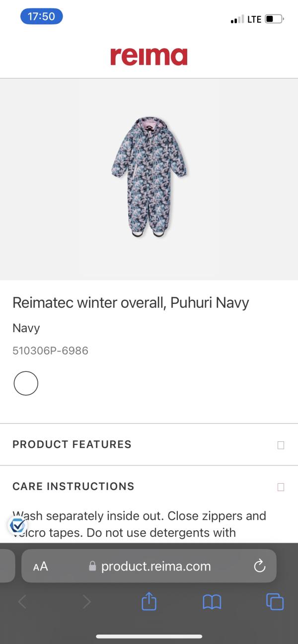Open the Safari bookmarks book icon
This screenshot has height=644, width=298.
point(212,602)
